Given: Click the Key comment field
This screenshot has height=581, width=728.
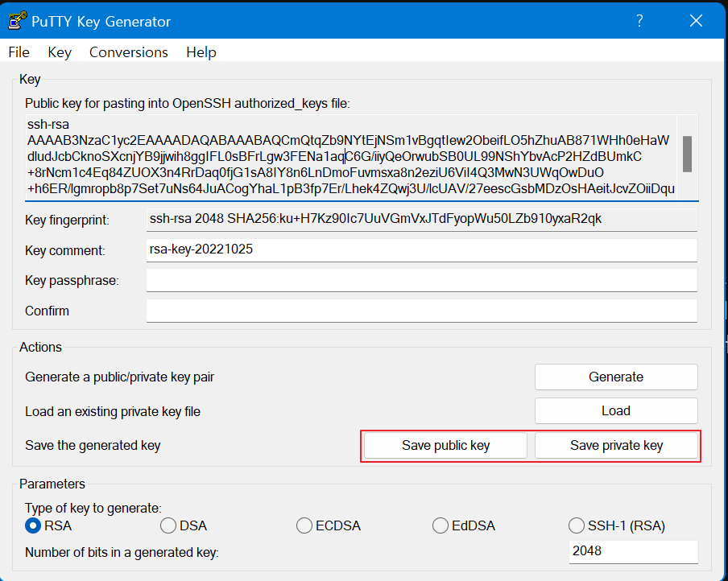Looking at the screenshot, I should coord(421,249).
